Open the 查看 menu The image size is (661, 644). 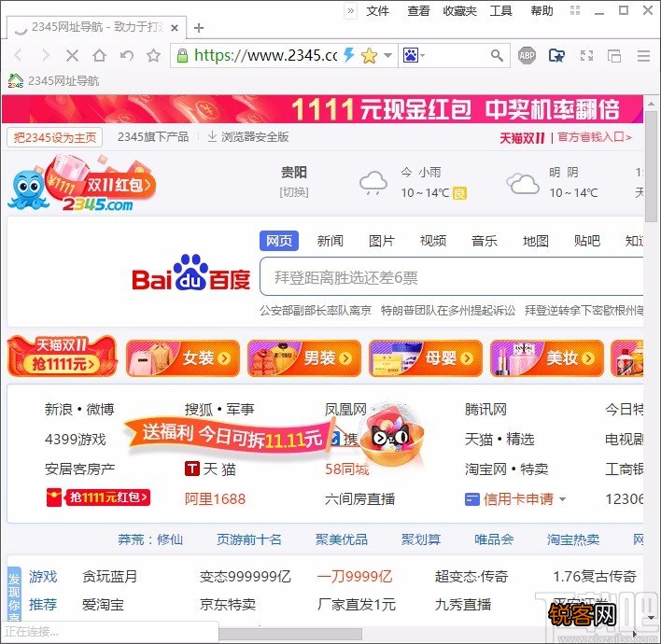pos(418,11)
